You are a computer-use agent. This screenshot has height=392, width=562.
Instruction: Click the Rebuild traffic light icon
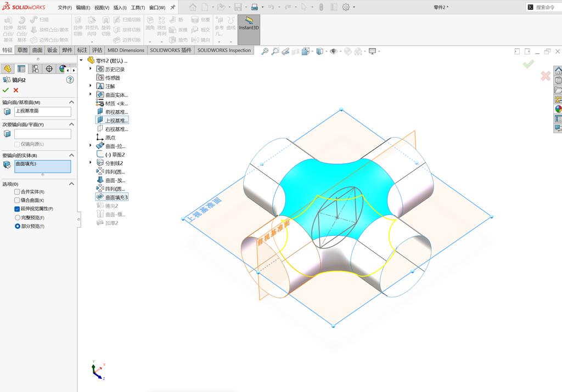321,7
